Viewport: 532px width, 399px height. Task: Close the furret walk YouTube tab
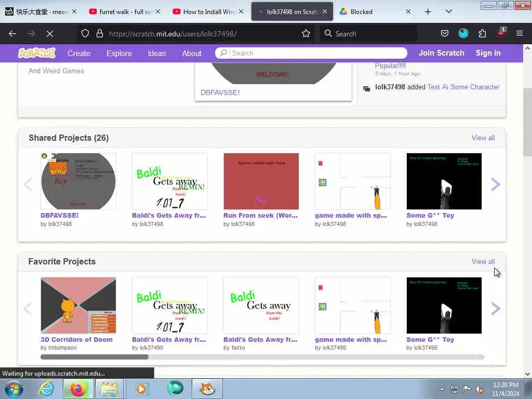tap(158, 11)
